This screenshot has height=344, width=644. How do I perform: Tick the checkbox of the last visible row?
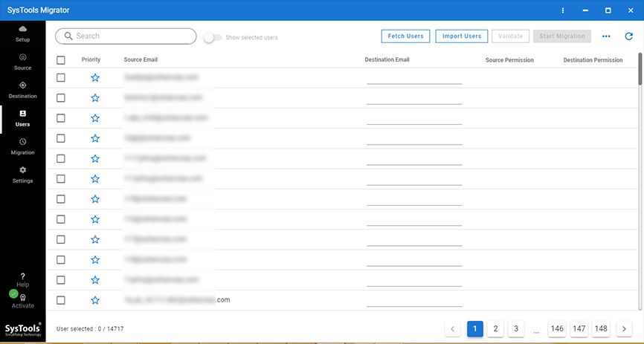pos(61,300)
